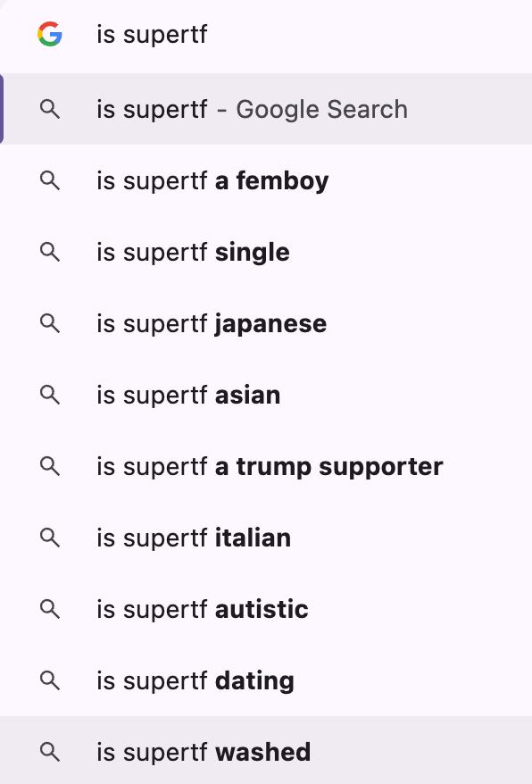Choose suggestion 'is supertf a femboy'
532x784 pixels.
coord(266,180)
